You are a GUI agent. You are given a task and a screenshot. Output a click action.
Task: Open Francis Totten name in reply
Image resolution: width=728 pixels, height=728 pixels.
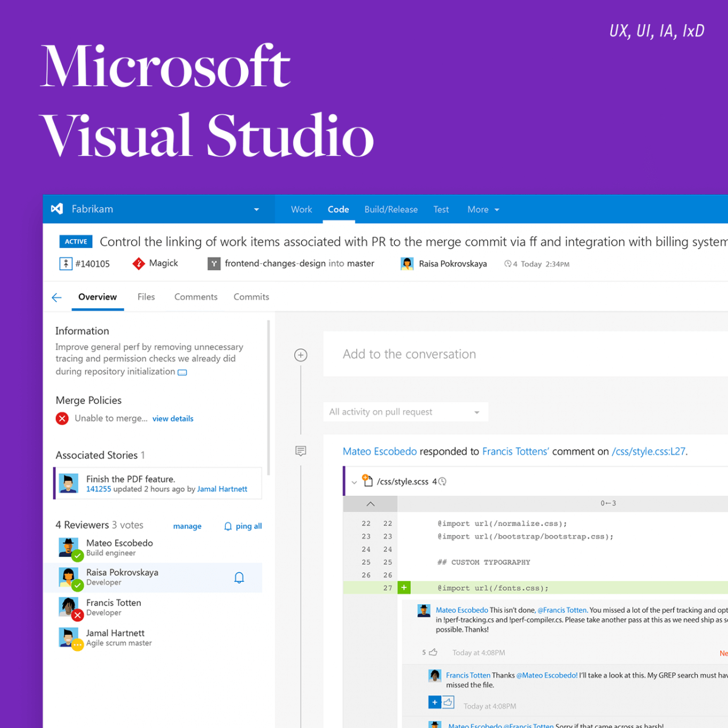[468, 675]
